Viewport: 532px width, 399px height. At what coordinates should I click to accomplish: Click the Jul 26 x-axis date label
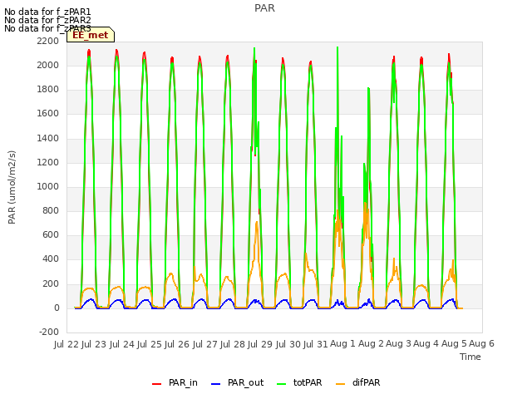click(x=177, y=344)
